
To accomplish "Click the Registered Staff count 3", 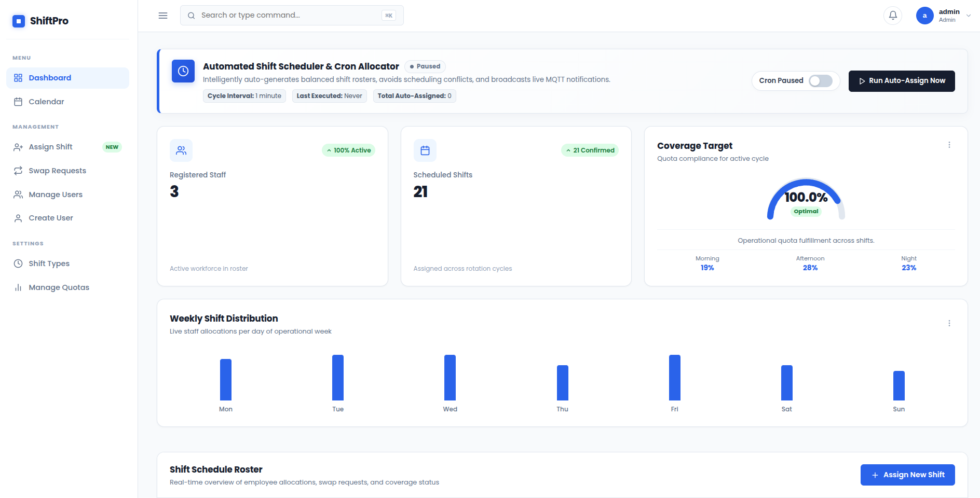I will click(x=174, y=192).
